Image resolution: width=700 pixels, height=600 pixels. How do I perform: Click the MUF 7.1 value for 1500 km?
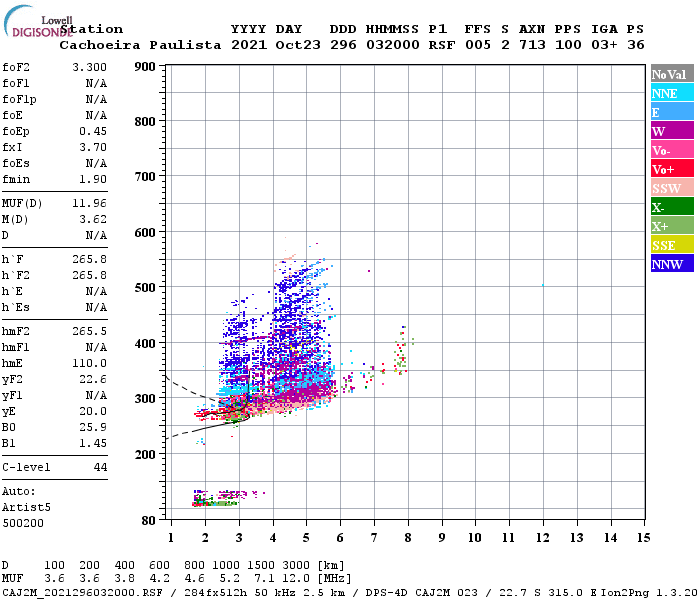point(264,578)
